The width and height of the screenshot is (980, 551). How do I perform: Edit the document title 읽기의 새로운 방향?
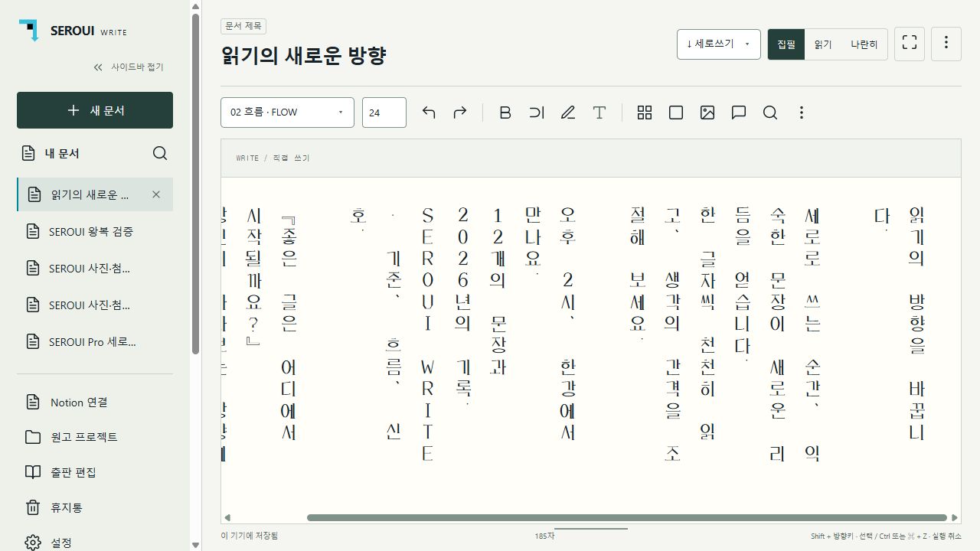[x=303, y=55]
